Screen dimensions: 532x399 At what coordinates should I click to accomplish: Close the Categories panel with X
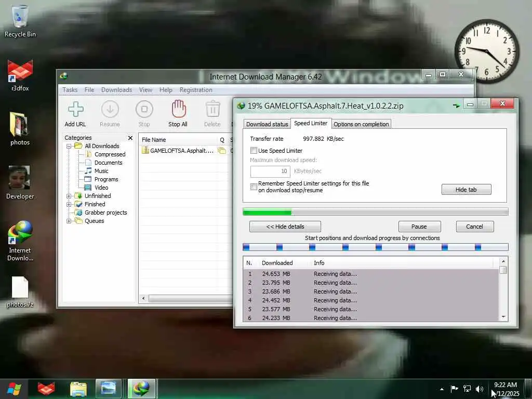(130, 138)
